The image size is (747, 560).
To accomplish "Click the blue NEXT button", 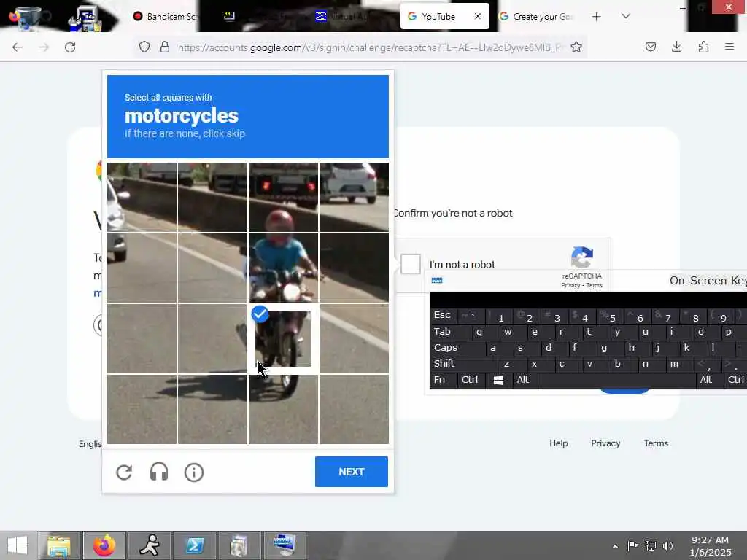I will tap(352, 472).
